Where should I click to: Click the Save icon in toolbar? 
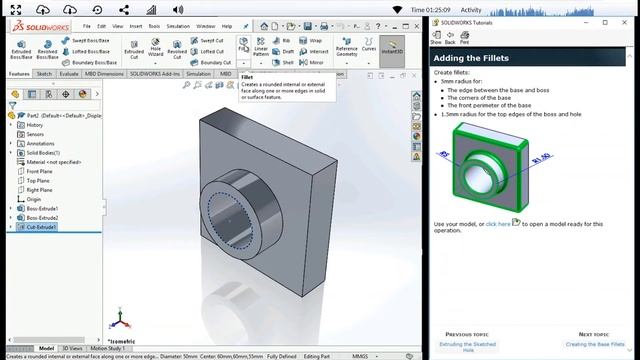pyautogui.click(x=308, y=27)
